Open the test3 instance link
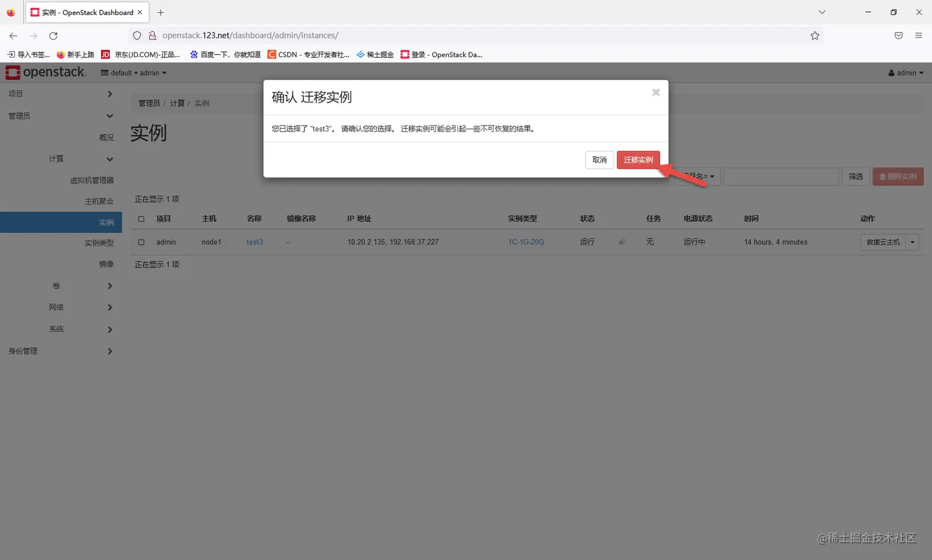Image resolution: width=932 pixels, height=560 pixels. click(x=255, y=241)
